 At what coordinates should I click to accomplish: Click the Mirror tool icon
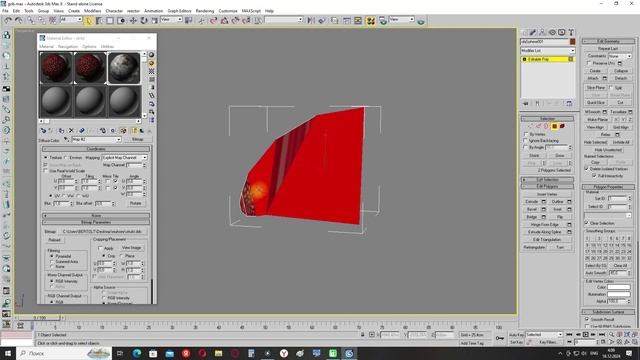click(311, 20)
